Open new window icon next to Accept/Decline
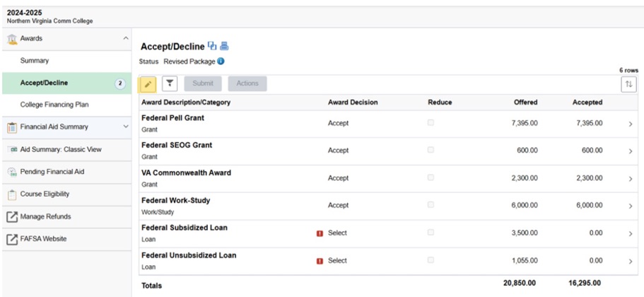The height and width of the screenshot is (297, 644). pyautogui.click(x=212, y=47)
